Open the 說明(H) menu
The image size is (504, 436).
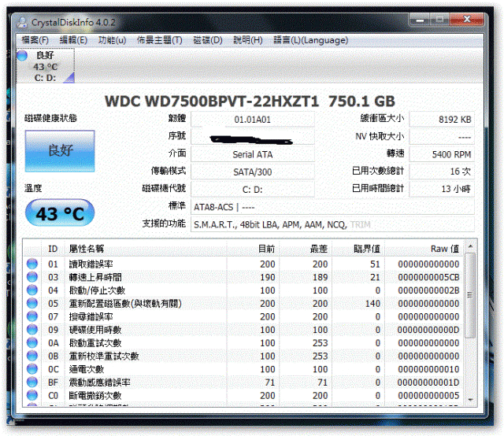point(248,40)
